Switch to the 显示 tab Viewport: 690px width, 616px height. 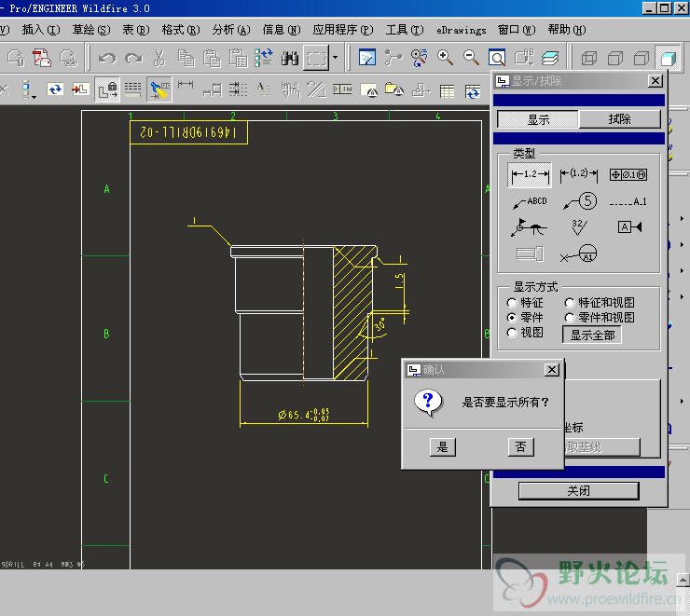coord(538,119)
